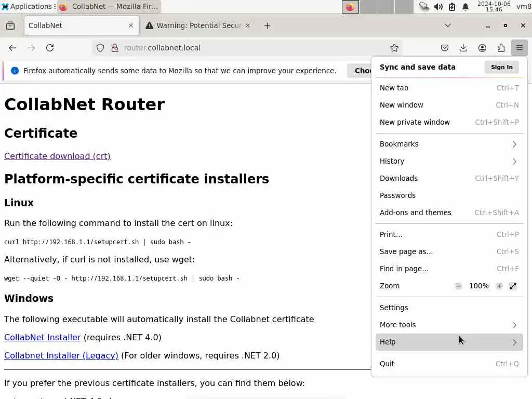Open the Downloads toolbar icon
This screenshot has width=532, height=399.
coord(463,48)
